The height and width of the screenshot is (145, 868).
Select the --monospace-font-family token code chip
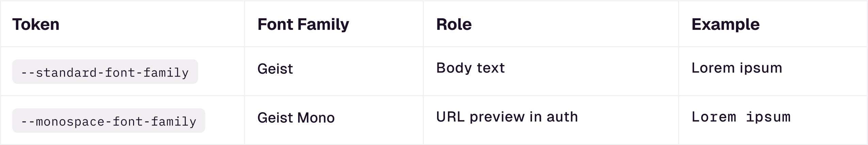point(109,121)
